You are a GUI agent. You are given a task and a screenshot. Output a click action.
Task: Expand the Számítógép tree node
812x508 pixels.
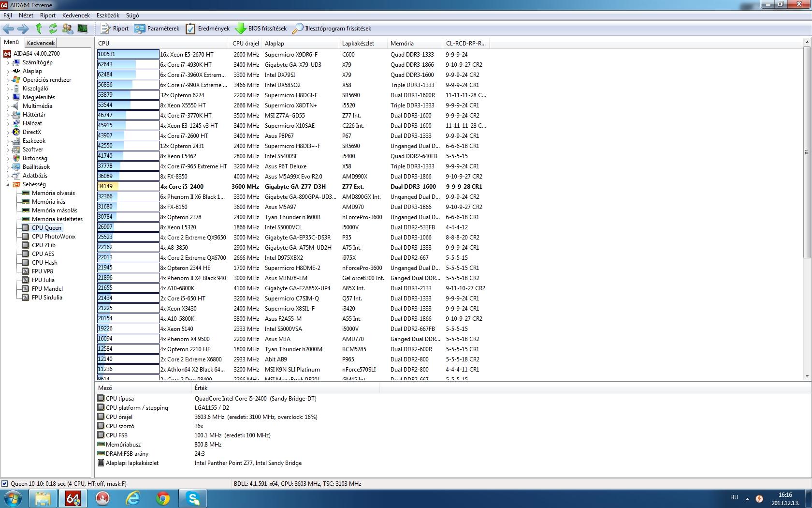click(x=8, y=62)
